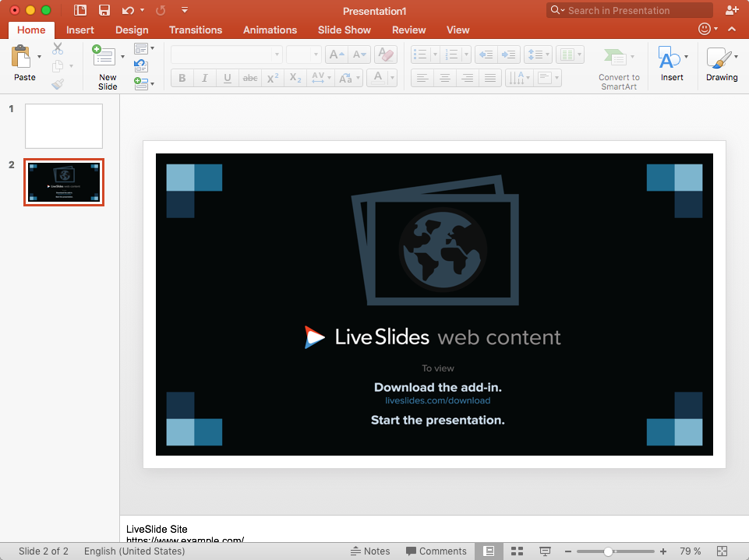Image resolution: width=749 pixels, height=560 pixels.
Task: Expand the Paste options arrow
Action: coord(39,57)
